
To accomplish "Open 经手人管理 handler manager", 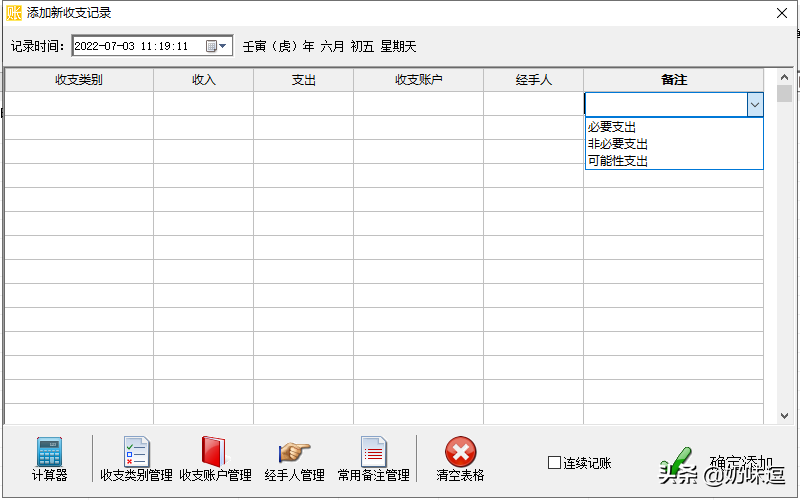I will pyautogui.click(x=294, y=459).
